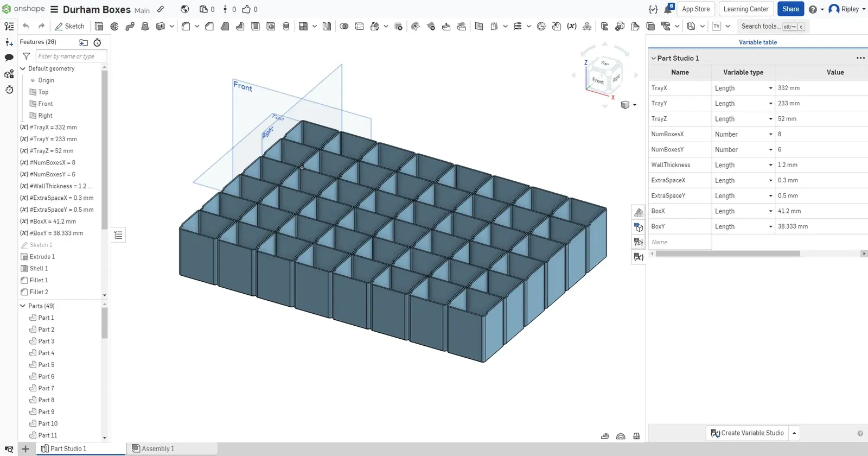868x456 pixels.
Task: Open the appearance panel icon on right edge
Action: point(639,213)
